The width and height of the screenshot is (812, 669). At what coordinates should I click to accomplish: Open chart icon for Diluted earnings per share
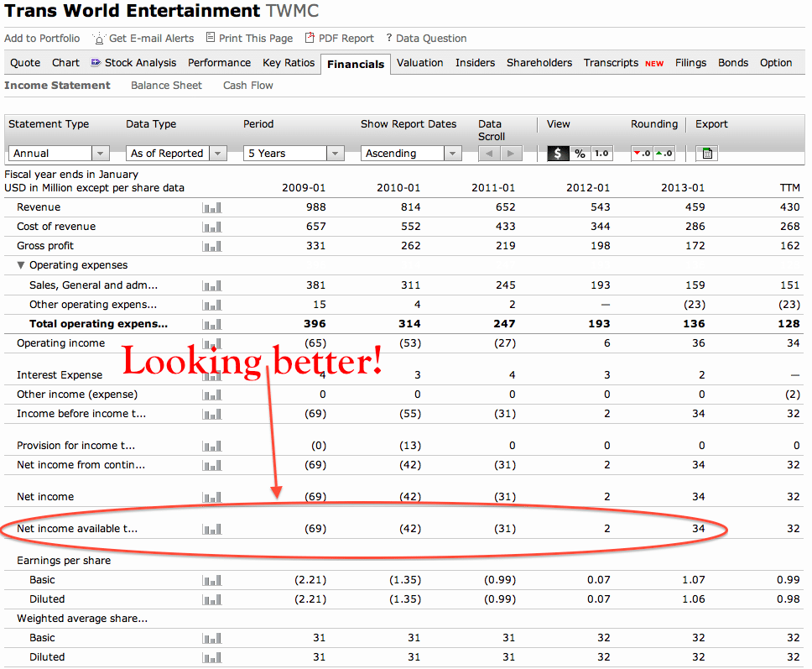click(211, 599)
